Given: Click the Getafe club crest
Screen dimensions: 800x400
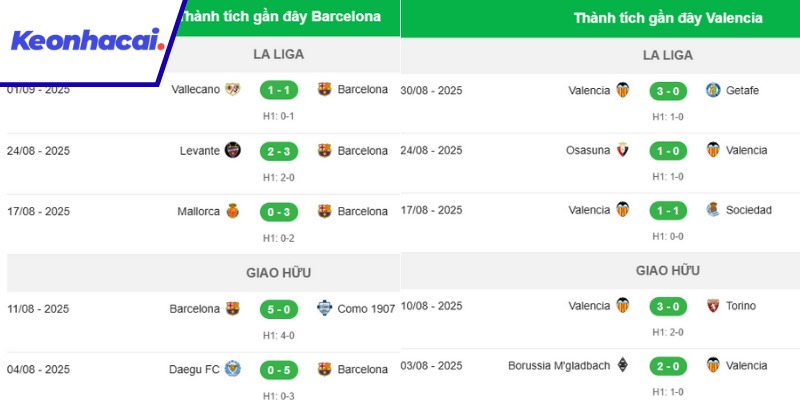Looking at the screenshot, I should (713, 90).
